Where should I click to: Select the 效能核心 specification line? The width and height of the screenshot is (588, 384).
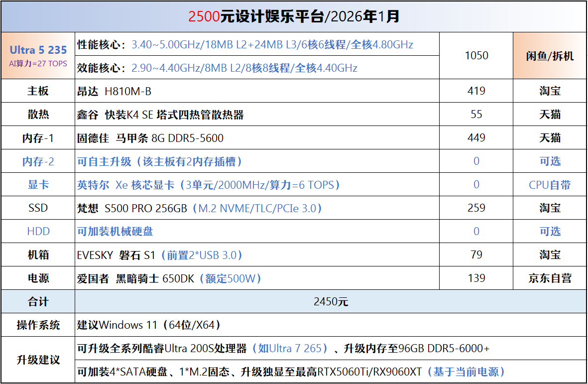257,68
